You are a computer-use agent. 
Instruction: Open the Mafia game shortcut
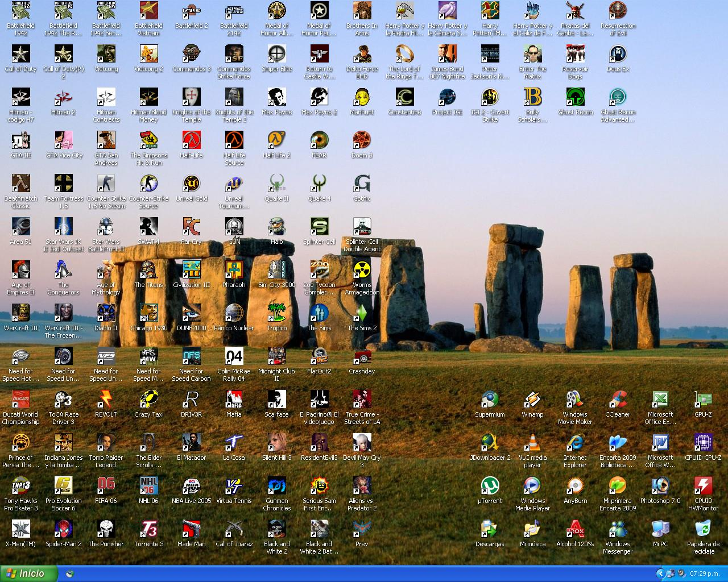point(234,405)
